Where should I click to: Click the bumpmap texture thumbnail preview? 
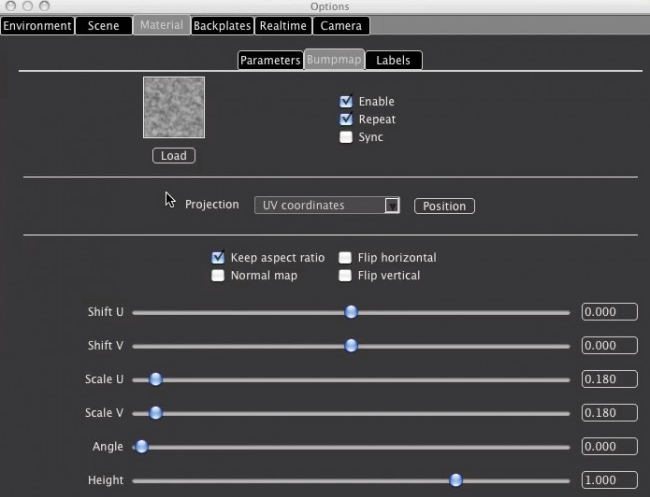tap(174, 107)
